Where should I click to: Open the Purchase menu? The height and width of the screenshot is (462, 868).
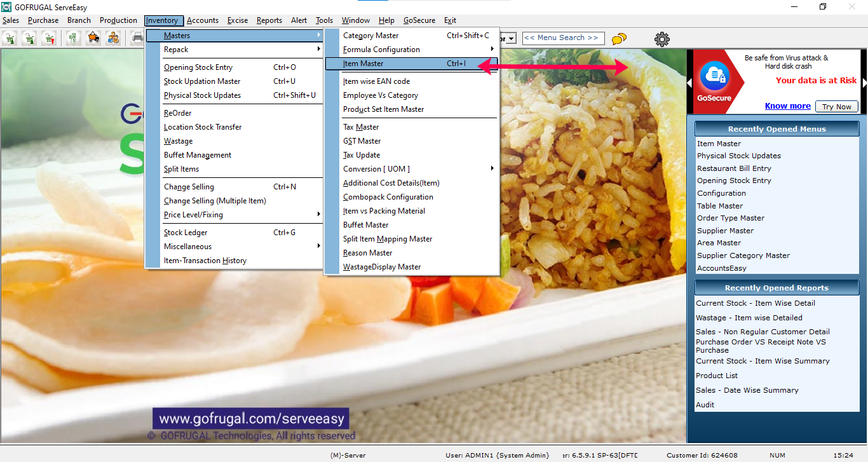click(43, 20)
